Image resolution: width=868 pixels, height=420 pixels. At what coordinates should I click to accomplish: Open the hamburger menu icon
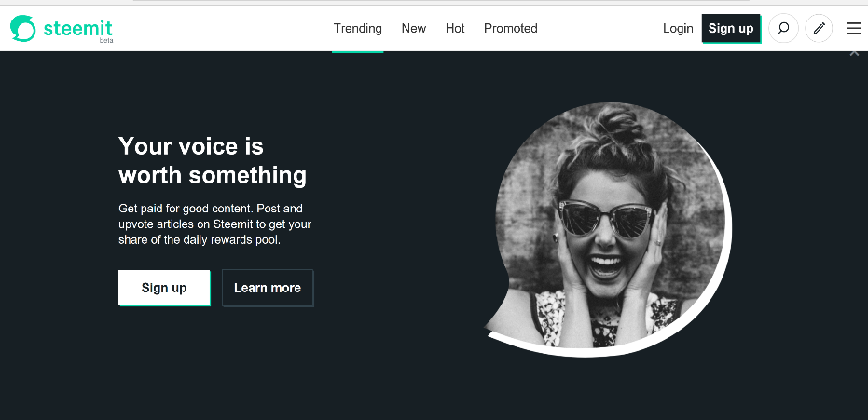(854, 28)
